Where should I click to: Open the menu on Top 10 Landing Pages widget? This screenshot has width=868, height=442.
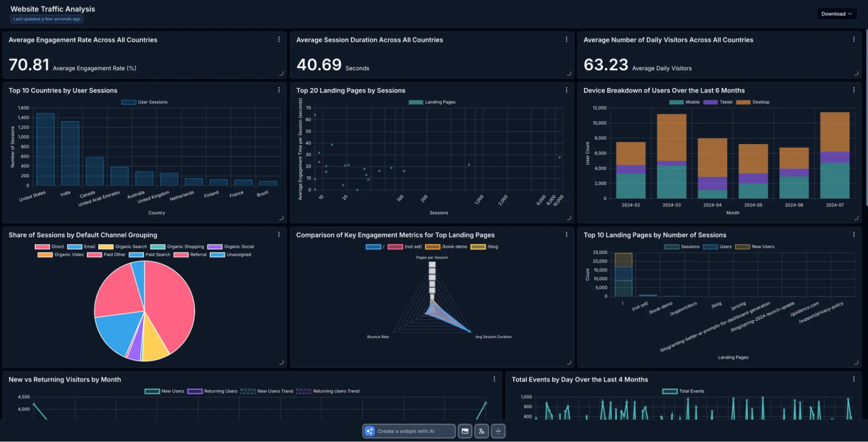click(x=854, y=234)
